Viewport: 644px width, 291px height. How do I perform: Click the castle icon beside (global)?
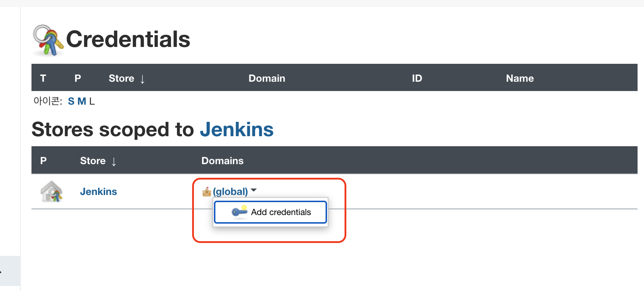click(206, 192)
